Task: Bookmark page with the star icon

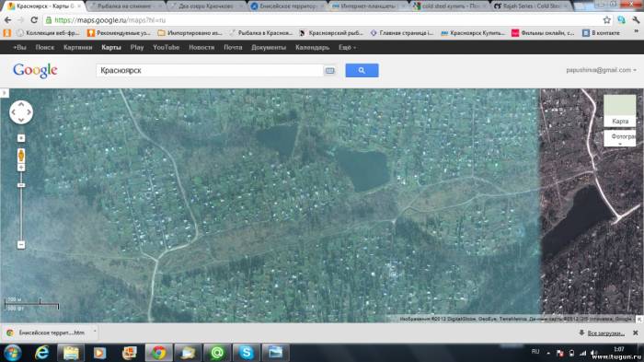Action: (606, 19)
